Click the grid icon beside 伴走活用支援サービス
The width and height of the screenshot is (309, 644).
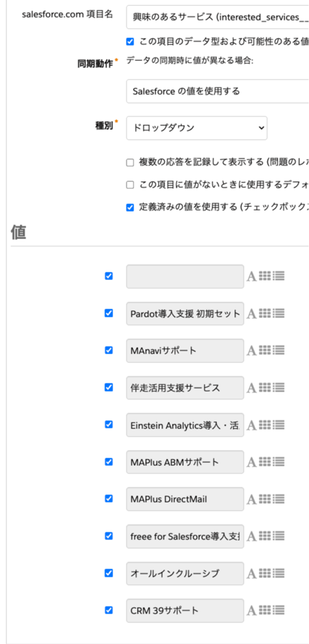click(x=265, y=388)
